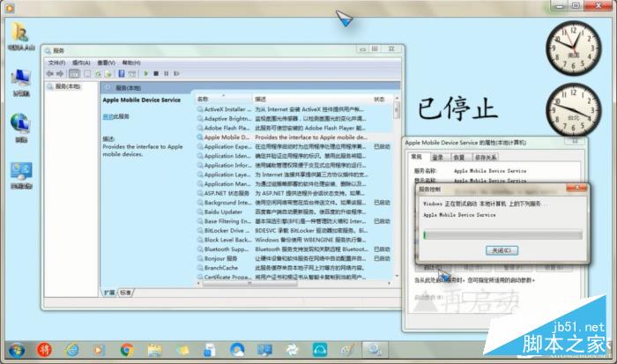The height and width of the screenshot is (364, 617).
Task: Select the ASP.NET 状态服务 row
Action: pos(294,193)
